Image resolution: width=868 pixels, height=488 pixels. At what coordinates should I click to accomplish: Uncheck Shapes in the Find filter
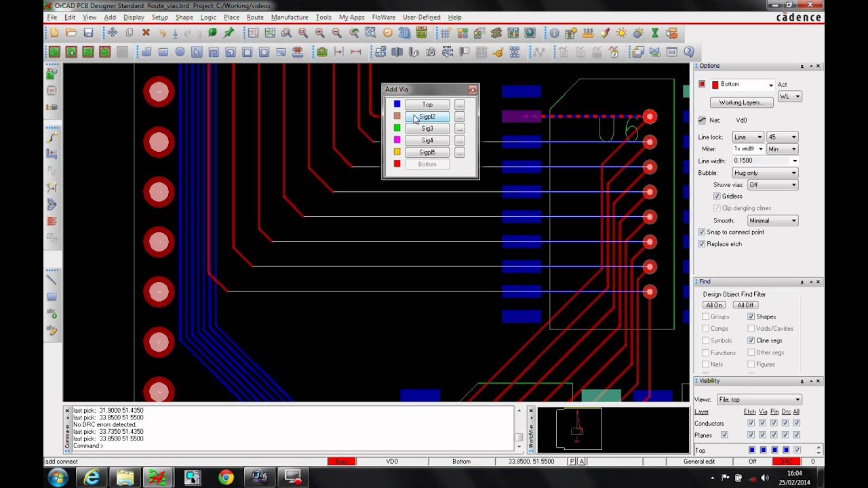[751, 317]
